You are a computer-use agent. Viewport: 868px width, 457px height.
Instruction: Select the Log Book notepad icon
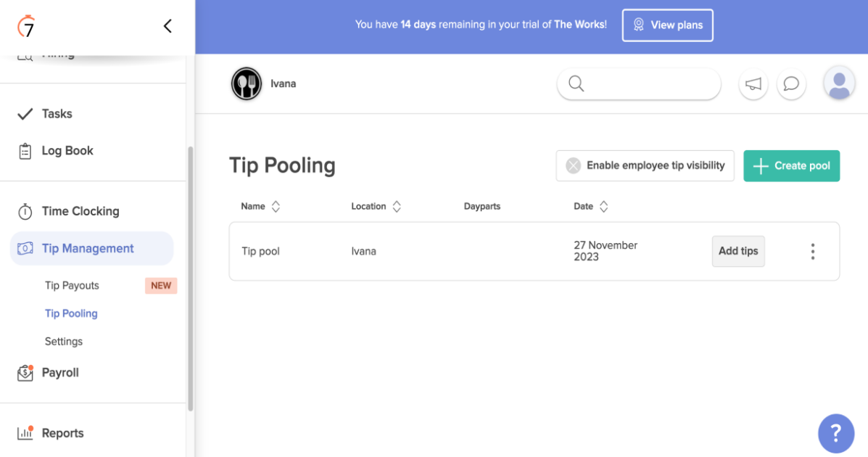24,150
